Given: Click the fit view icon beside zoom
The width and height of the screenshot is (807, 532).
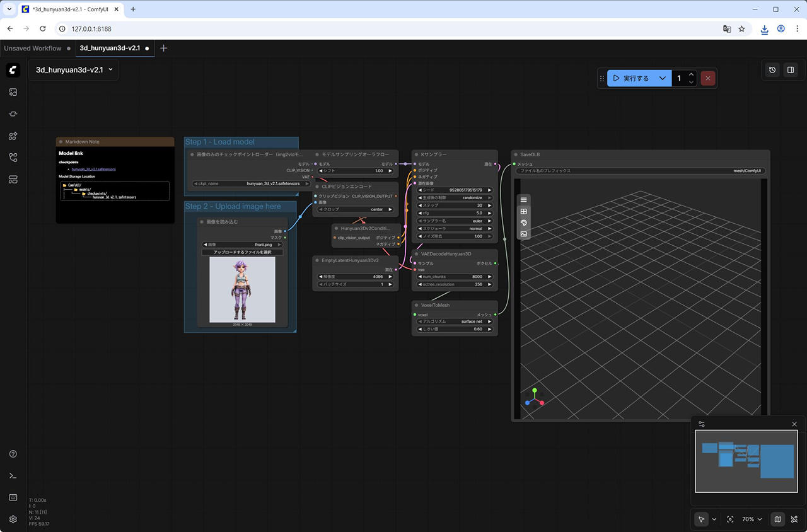Looking at the screenshot, I should click(x=730, y=519).
